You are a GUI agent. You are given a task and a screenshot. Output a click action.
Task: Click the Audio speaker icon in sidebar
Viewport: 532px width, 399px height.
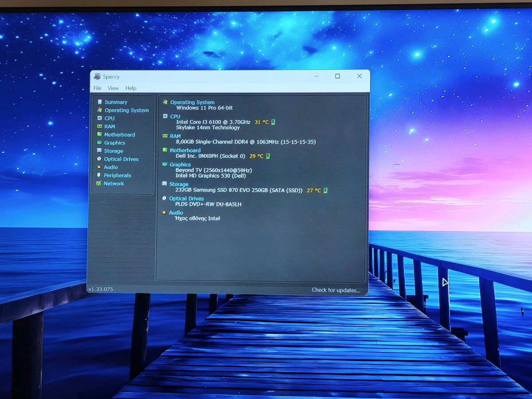[99, 167]
